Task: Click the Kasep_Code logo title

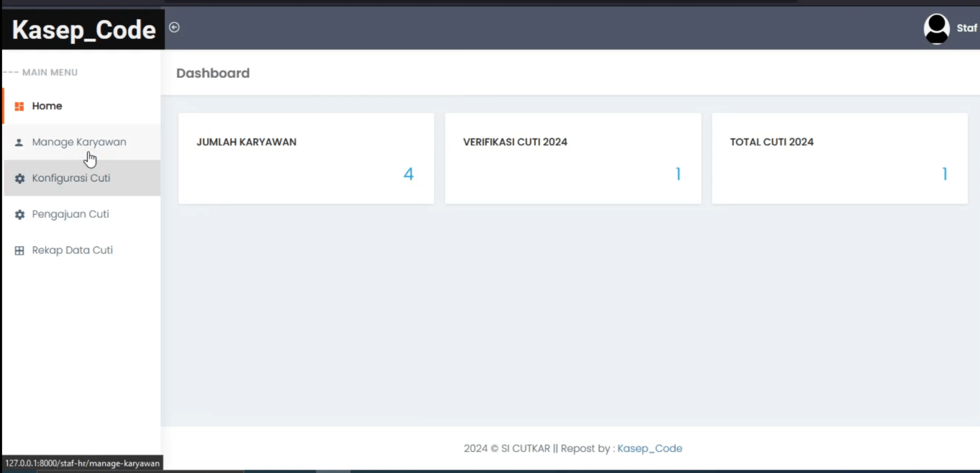Action: 84,30
